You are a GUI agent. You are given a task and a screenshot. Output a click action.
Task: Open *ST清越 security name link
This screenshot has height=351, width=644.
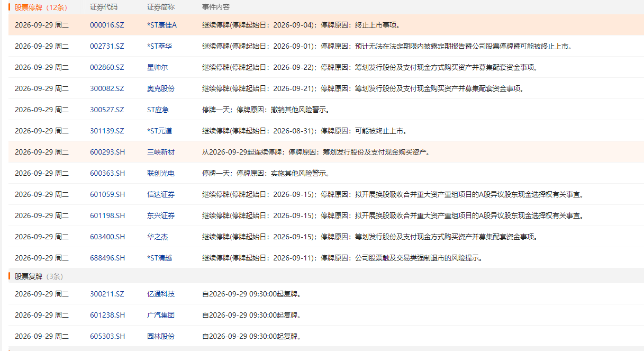click(x=159, y=258)
